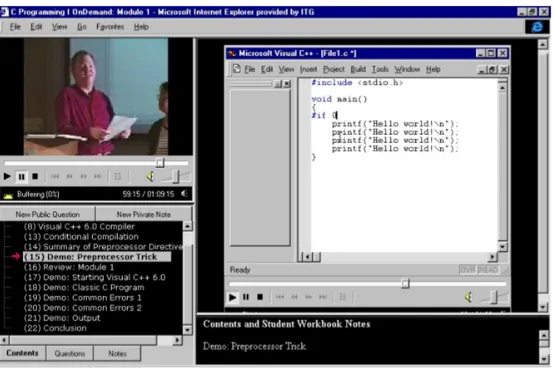This screenshot has height=372, width=554.
Task: Click the code editor horizontal scroll left arrow
Action: (307, 257)
